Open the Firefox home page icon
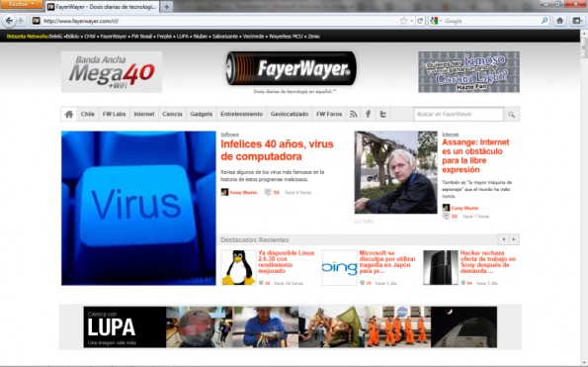Viewport: 588px width, 367px height. point(559,21)
